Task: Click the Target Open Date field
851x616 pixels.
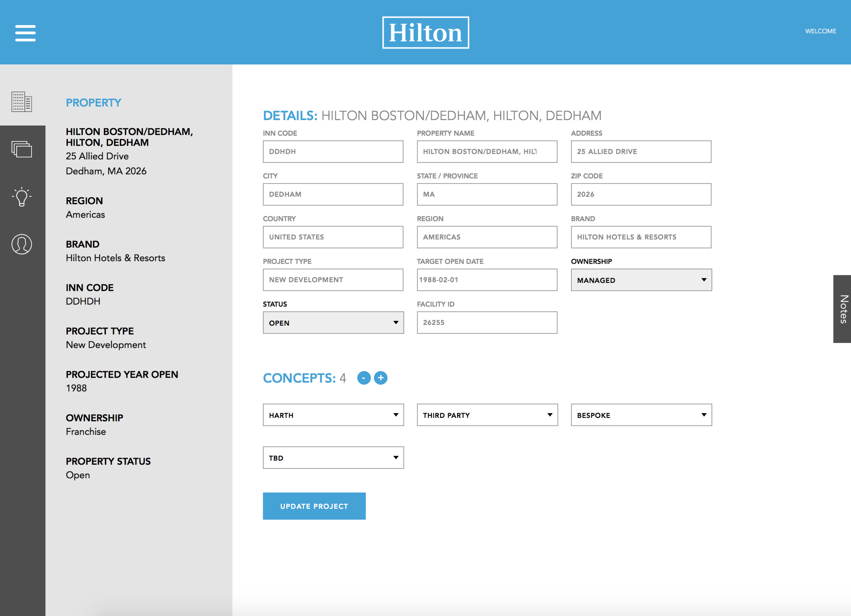Action: tap(487, 280)
